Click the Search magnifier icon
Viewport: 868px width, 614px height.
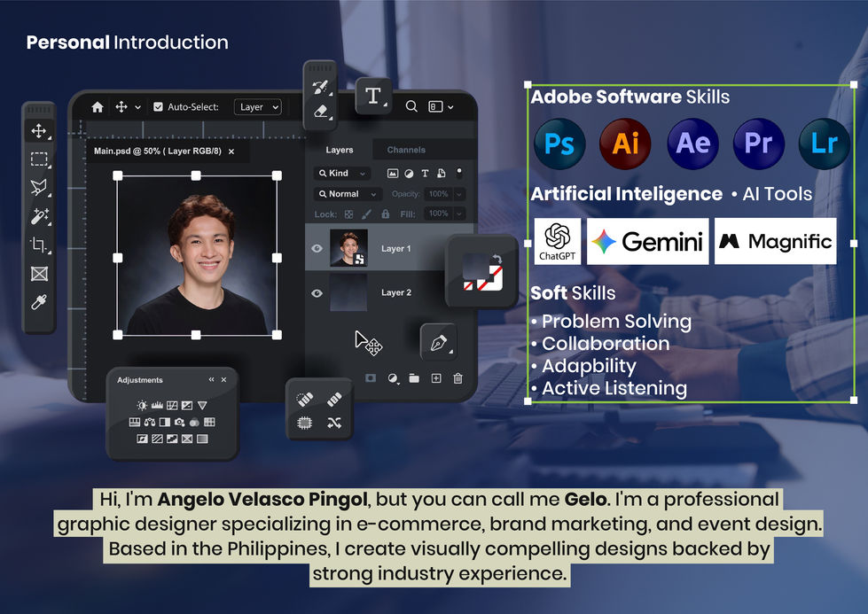[x=411, y=106]
